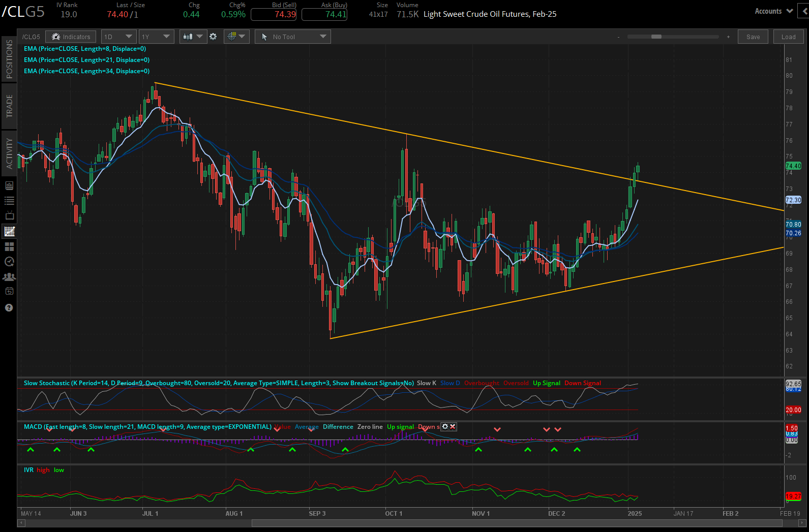
Task: Click the IV Rank 19.0 value
Action: (69, 14)
